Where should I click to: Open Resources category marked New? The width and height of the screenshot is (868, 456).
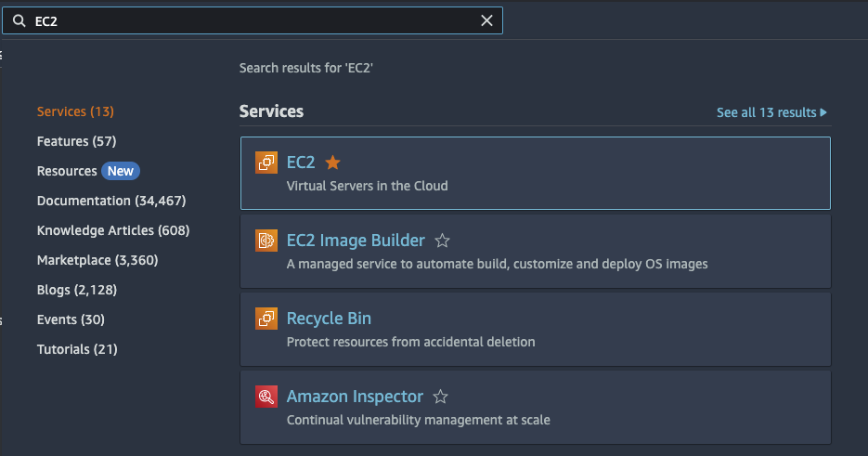[x=67, y=171]
